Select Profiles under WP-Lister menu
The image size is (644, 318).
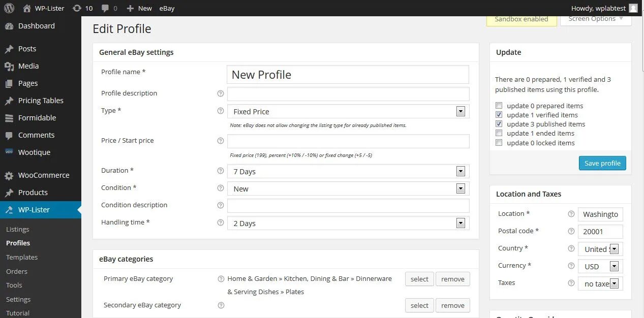point(18,243)
